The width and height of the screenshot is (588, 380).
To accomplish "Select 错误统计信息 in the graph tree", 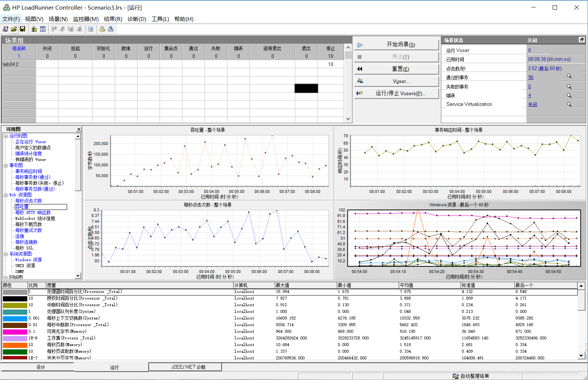I will [x=28, y=154].
